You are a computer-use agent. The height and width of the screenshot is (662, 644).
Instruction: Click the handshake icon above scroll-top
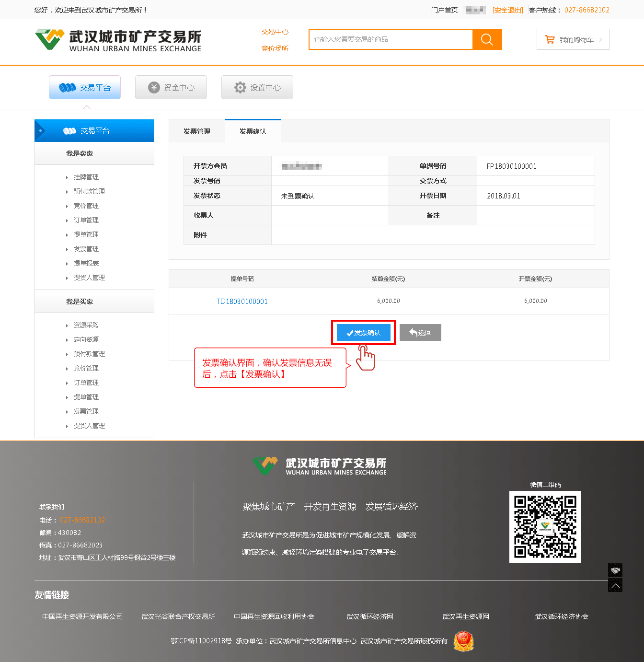pos(615,570)
